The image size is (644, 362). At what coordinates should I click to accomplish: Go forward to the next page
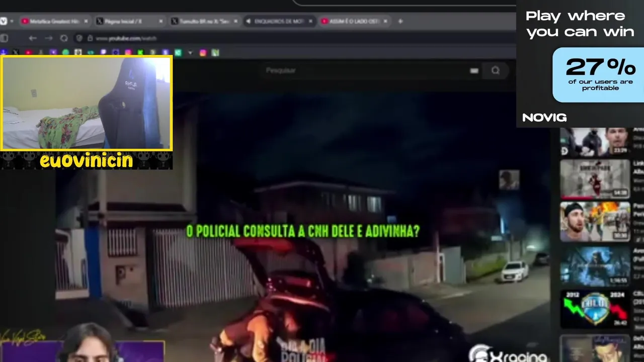tap(48, 38)
